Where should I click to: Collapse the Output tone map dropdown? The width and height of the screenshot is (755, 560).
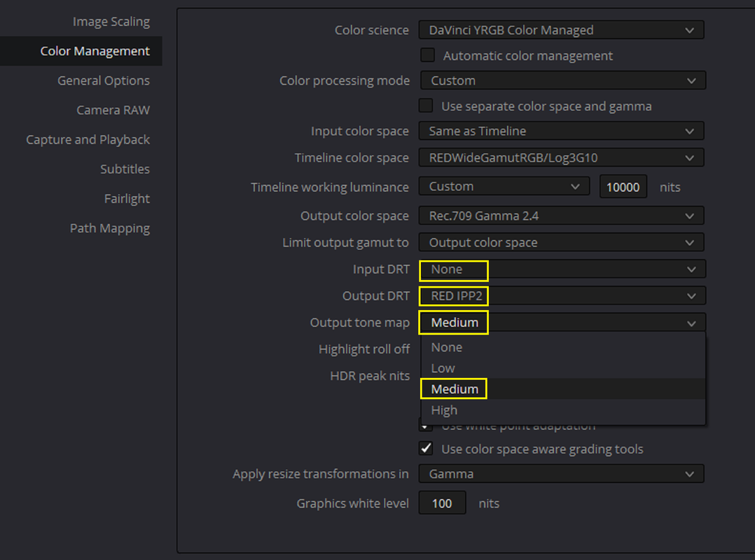pos(563,323)
